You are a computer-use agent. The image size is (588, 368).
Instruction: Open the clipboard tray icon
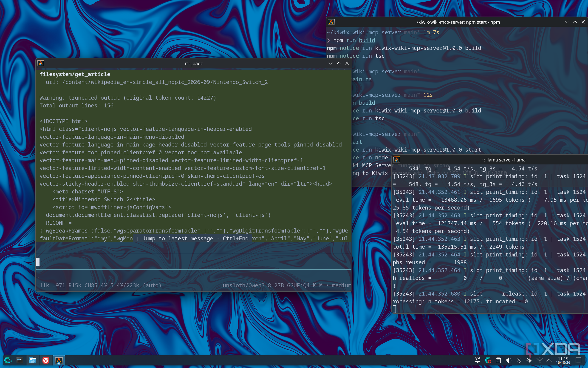pos(498,360)
